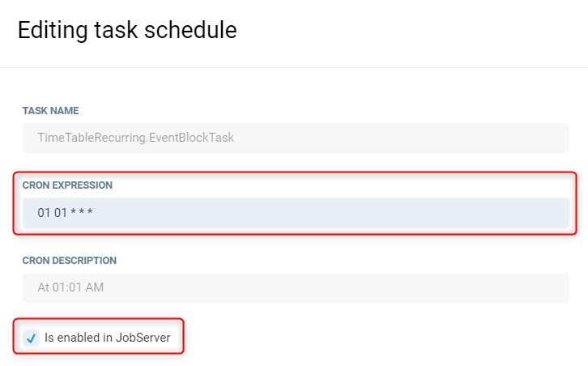The height and width of the screenshot is (366, 588).
Task: Click the "Editing task schedule" heading
Action: (x=127, y=30)
